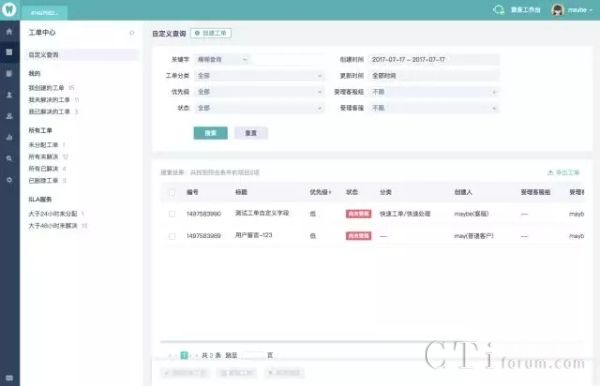Click the tooth logo at top left

tap(9, 9)
